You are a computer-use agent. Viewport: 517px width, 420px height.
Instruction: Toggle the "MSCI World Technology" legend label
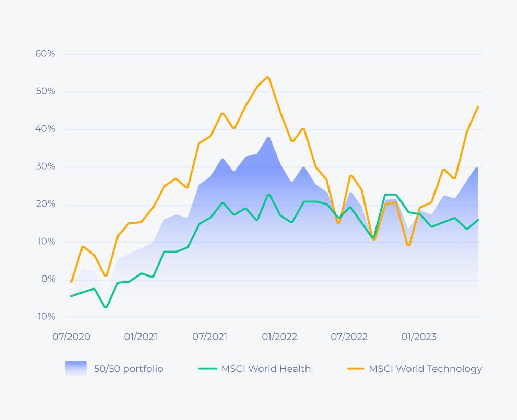[x=425, y=369]
